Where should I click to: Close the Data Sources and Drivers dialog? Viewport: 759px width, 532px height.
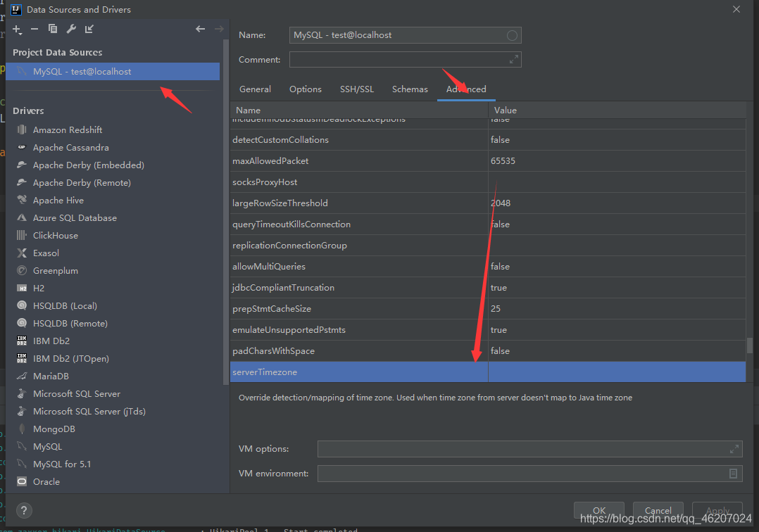pyautogui.click(x=736, y=9)
